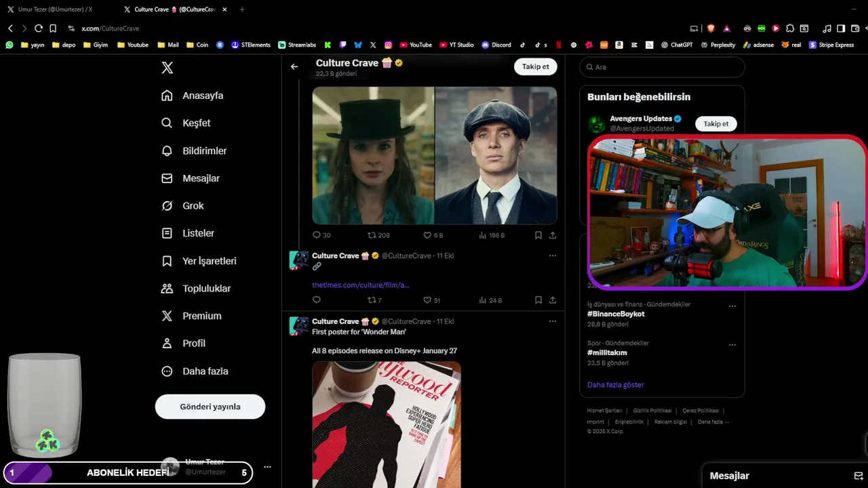The image size is (868, 488).
Task: Open Grok from the sidebar
Action: click(182, 205)
